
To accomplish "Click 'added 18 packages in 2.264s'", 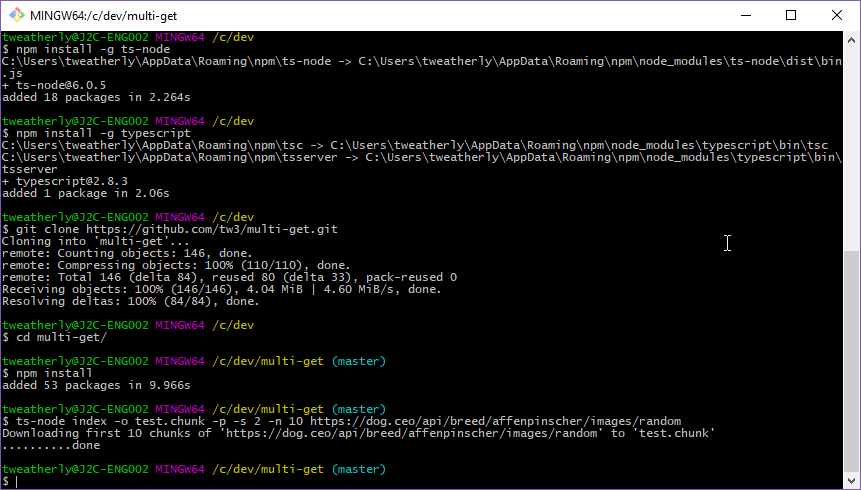I will (96, 97).
